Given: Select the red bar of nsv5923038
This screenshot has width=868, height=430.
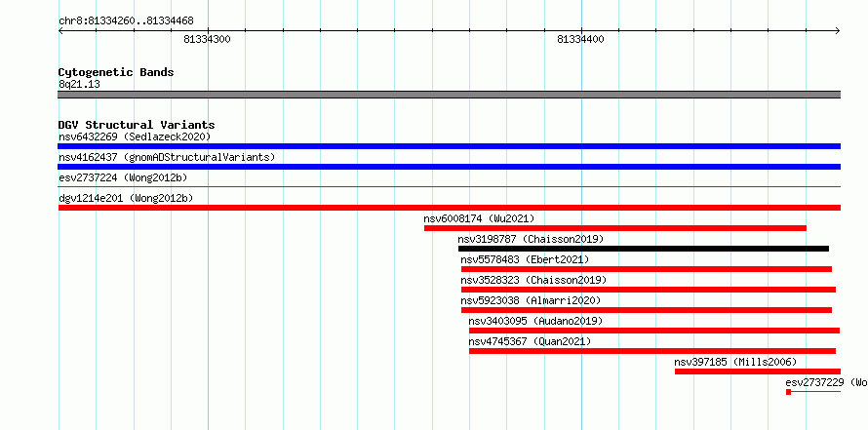Looking at the screenshot, I should [646, 310].
